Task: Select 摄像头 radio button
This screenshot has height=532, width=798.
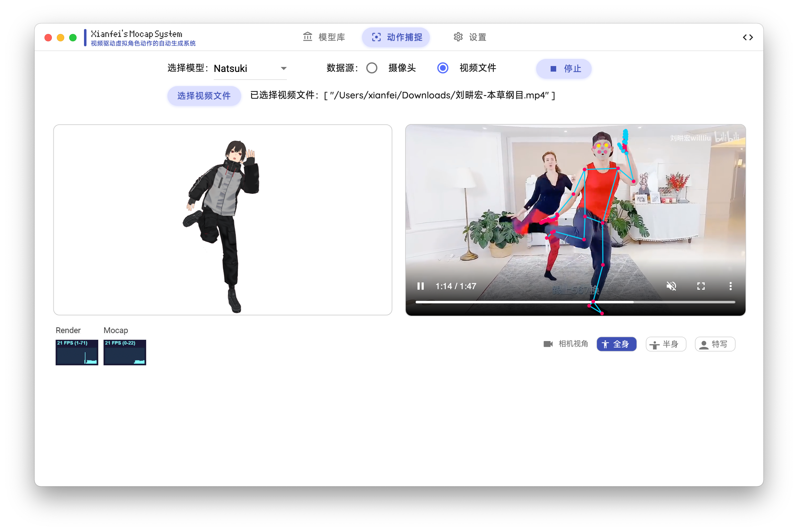Action: 372,68
